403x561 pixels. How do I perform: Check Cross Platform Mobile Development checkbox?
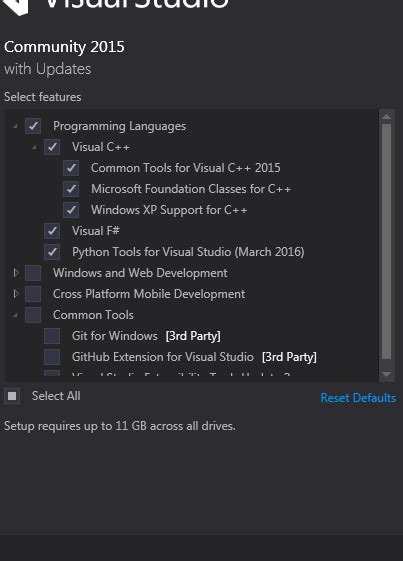[x=33, y=294]
